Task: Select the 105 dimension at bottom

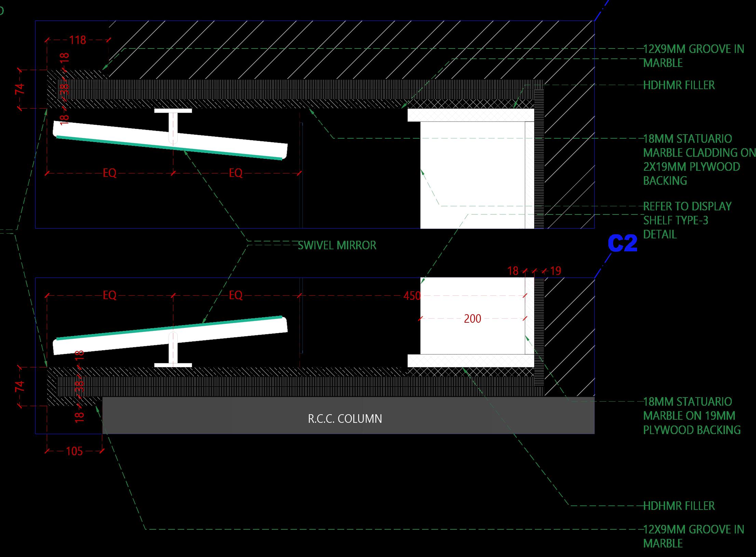Action: (x=75, y=451)
